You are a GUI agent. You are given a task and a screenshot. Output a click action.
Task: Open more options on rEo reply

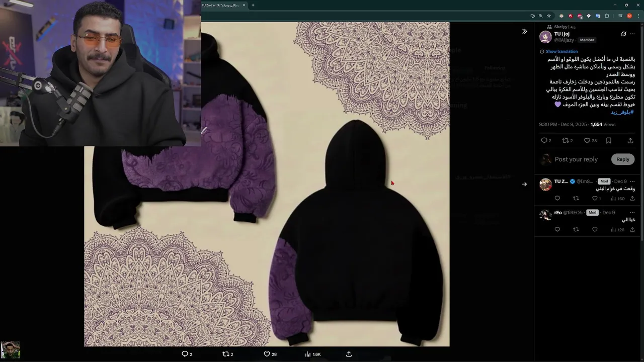632,213
